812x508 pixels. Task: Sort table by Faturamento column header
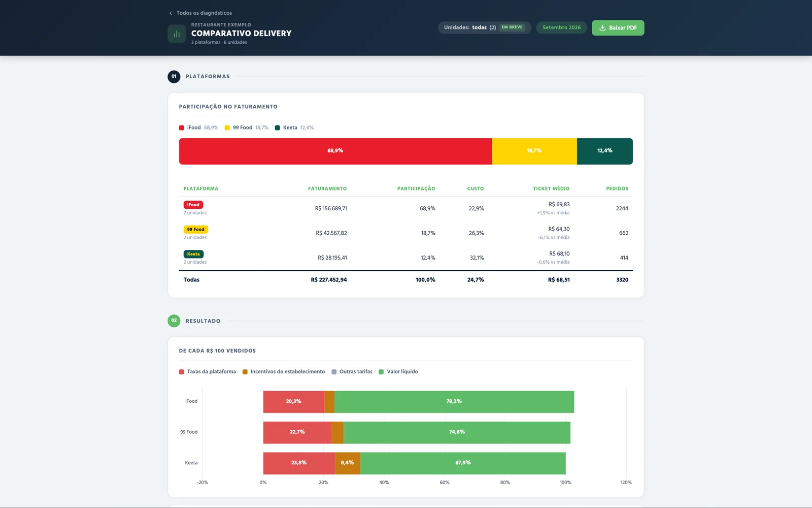pos(327,188)
